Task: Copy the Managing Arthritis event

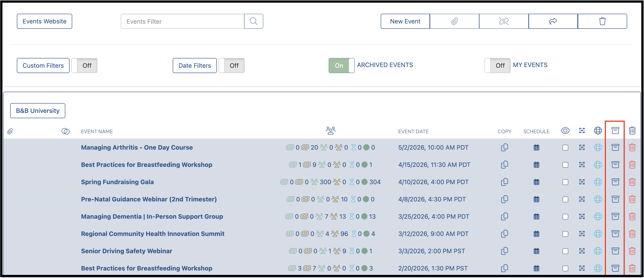Action: coord(504,147)
